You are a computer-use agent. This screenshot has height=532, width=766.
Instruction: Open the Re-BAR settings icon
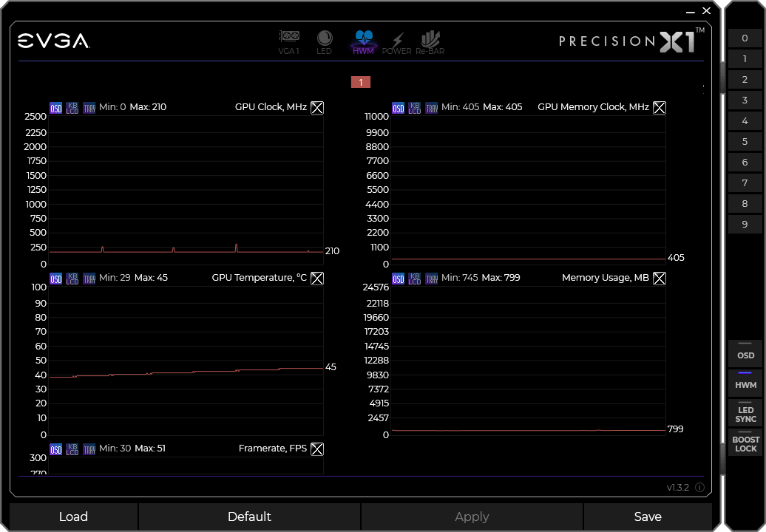(430, 42)
